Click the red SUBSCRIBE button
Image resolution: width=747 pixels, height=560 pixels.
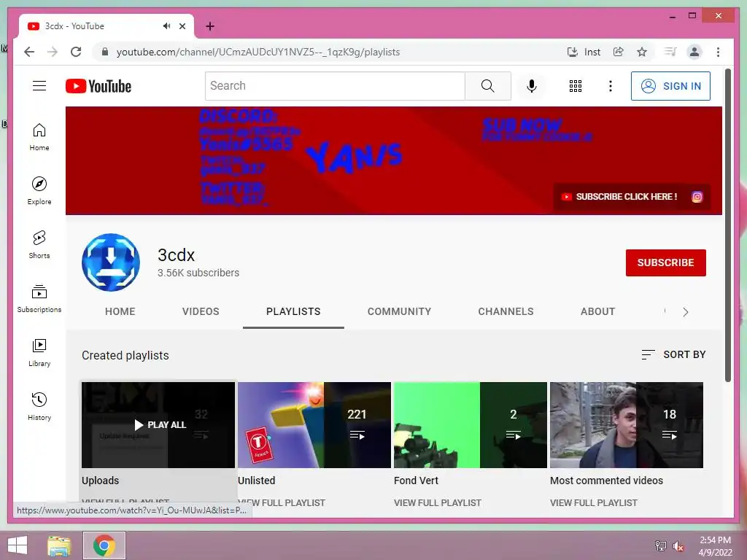[665, 262]
